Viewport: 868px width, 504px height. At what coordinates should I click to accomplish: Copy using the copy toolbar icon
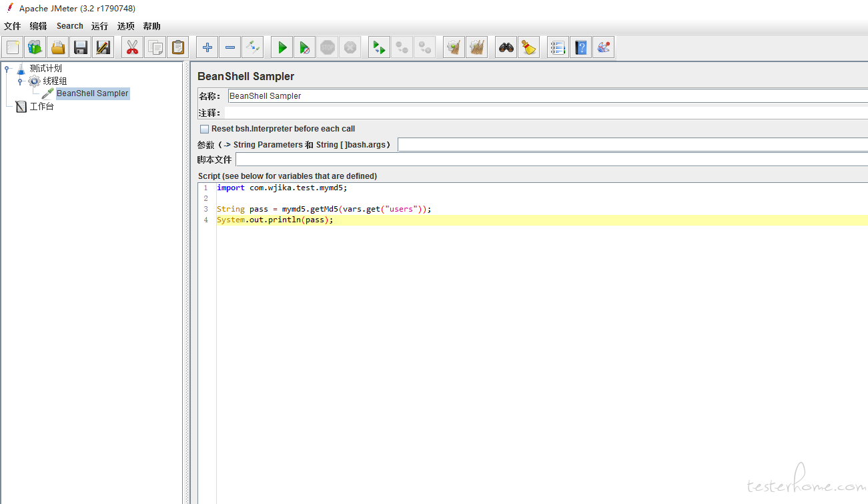tap(155, 47)
